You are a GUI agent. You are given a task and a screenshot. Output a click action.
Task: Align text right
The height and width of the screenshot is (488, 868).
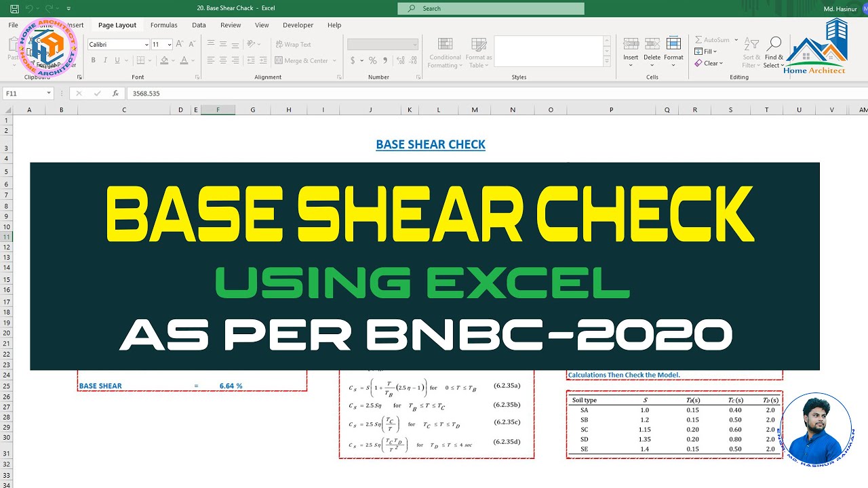(235, 60)
